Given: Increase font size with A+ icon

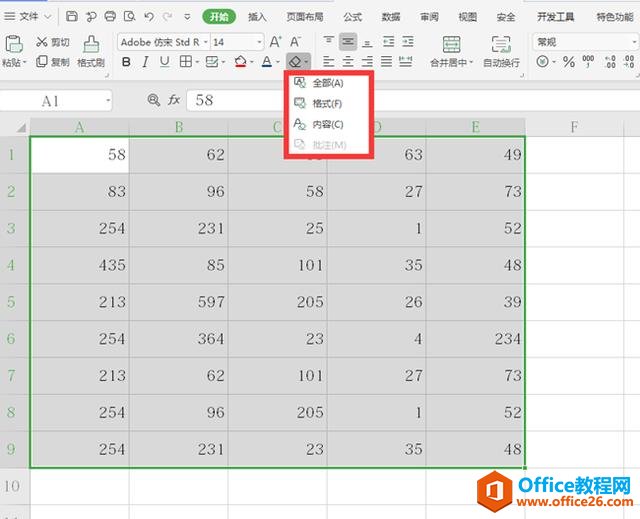Looking at the screenshot, I should tap(276, 42).
